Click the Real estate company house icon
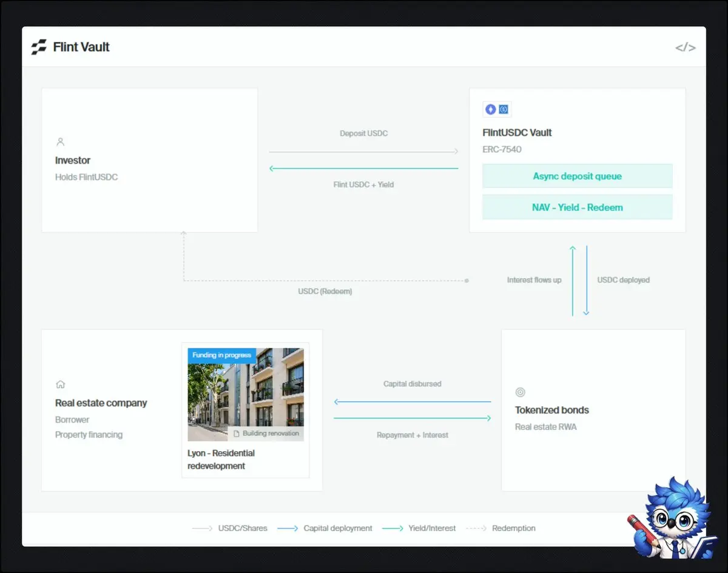Viewport: 728px width, 573px height. coord(60,384)
